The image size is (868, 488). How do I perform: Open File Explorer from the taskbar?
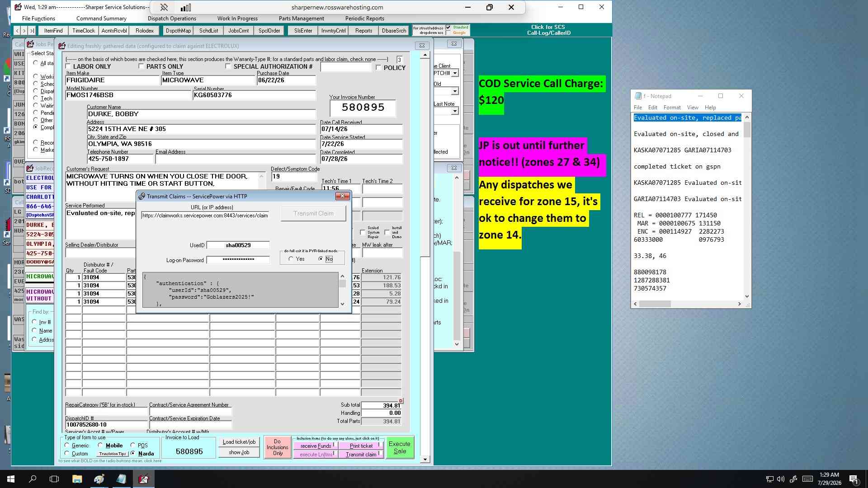pos(77,479)
